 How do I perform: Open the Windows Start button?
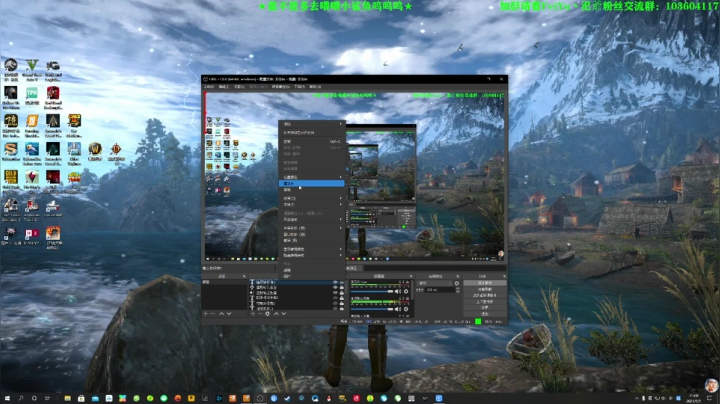[7, 398]
